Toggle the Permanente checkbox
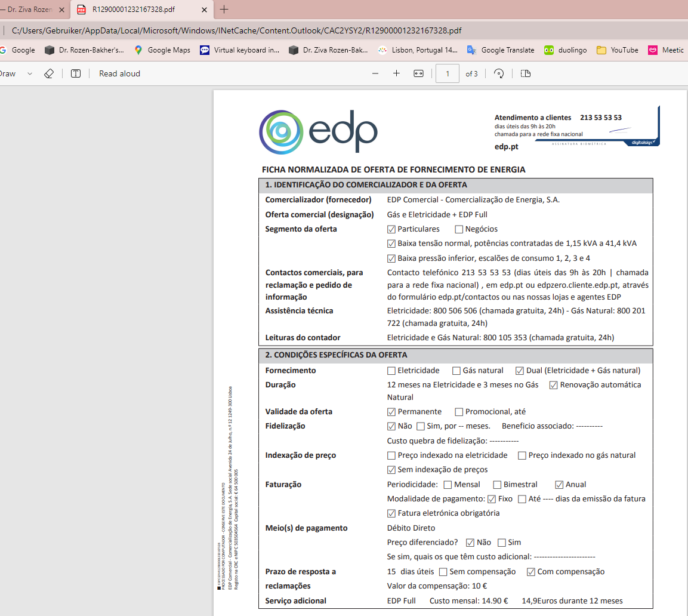The width and height of the screenshot is (688, 616). click(391, 412)
